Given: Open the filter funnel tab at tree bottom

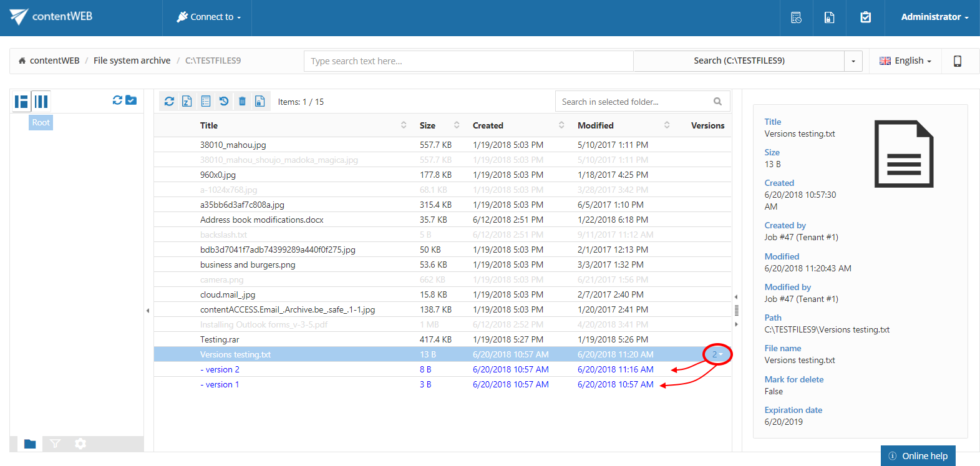Looking at the screenshot, I should (56, 444).
